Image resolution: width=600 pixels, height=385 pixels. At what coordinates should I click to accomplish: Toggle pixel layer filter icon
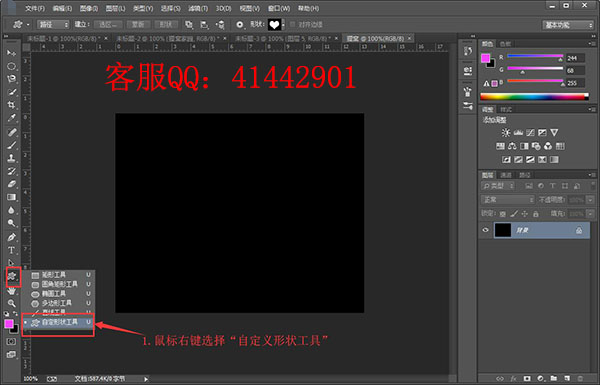tap(529, 186)
